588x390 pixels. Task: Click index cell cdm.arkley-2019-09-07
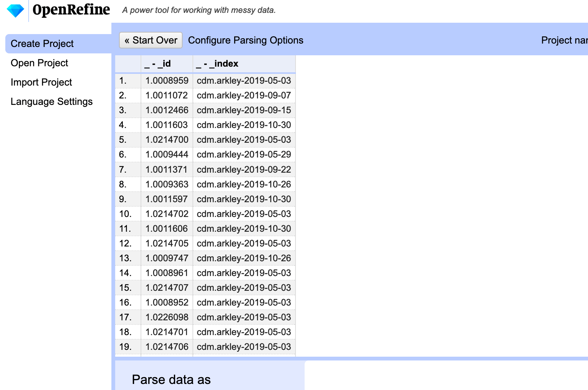244,95
